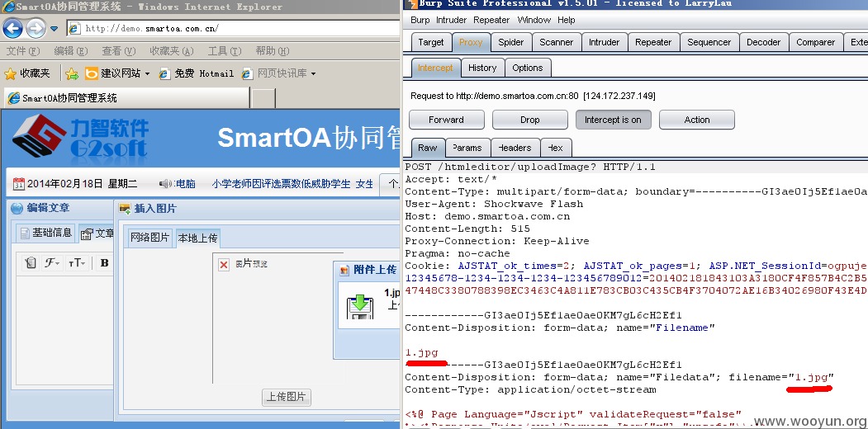Open the 收藏夹(A) menu in Internet Explorer
This screenshot has height=429, width=868.
tap(171, 51)
